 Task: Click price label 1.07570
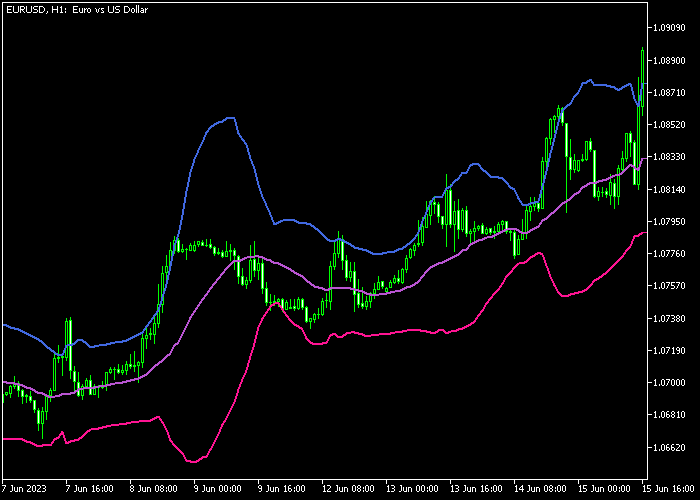[x=669, y=286]
